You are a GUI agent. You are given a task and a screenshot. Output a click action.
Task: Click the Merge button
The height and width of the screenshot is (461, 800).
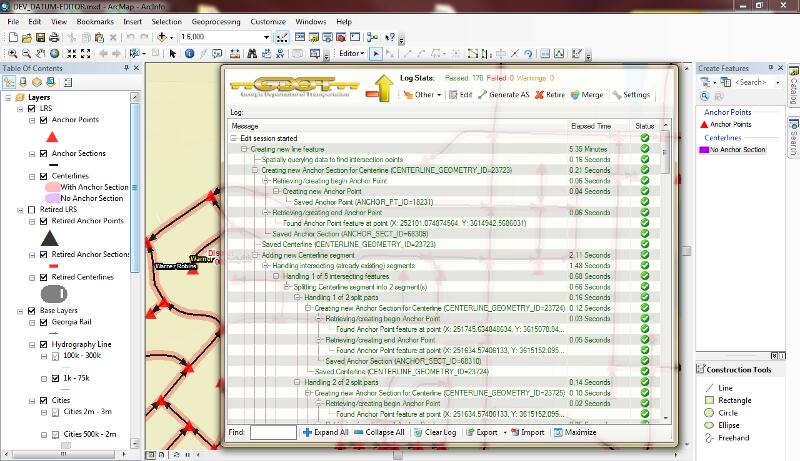click(x=587, y=95)
